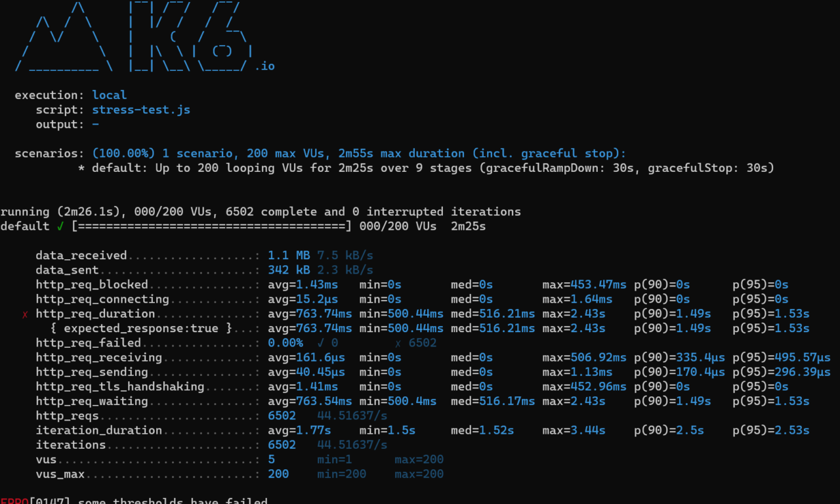Select the data_received value 1.1 MB
The height and width of the screenshot is (504, 840).
pyautogui.click(x=289, y=255)
